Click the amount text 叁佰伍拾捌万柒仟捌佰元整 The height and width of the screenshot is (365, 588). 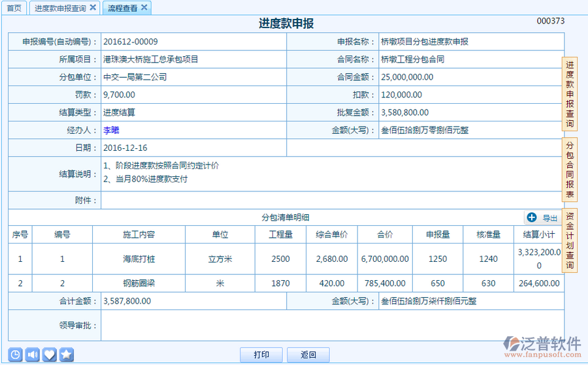429,301
